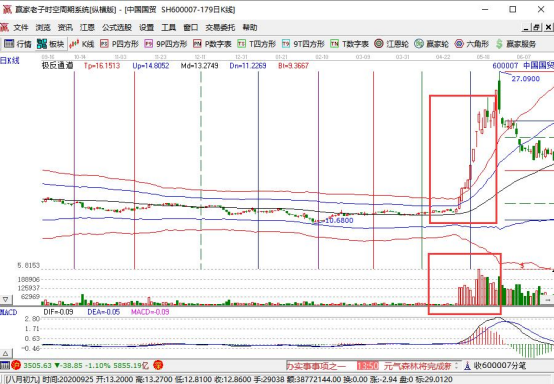Open the 六角形 tool
Image resolution: width=554 pixels, height=384 pixels.
(x=472, y=44)
